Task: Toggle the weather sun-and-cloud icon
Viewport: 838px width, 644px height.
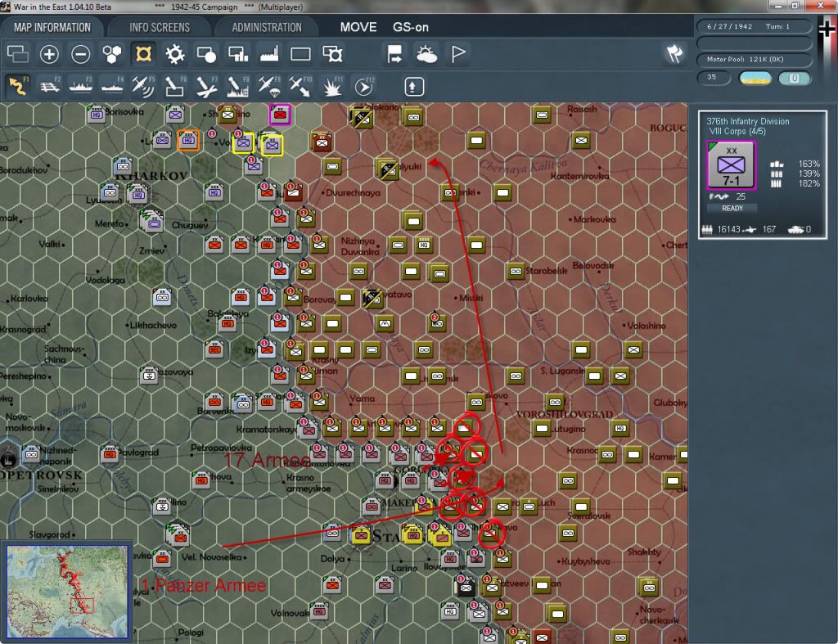Action: [426, 54]
